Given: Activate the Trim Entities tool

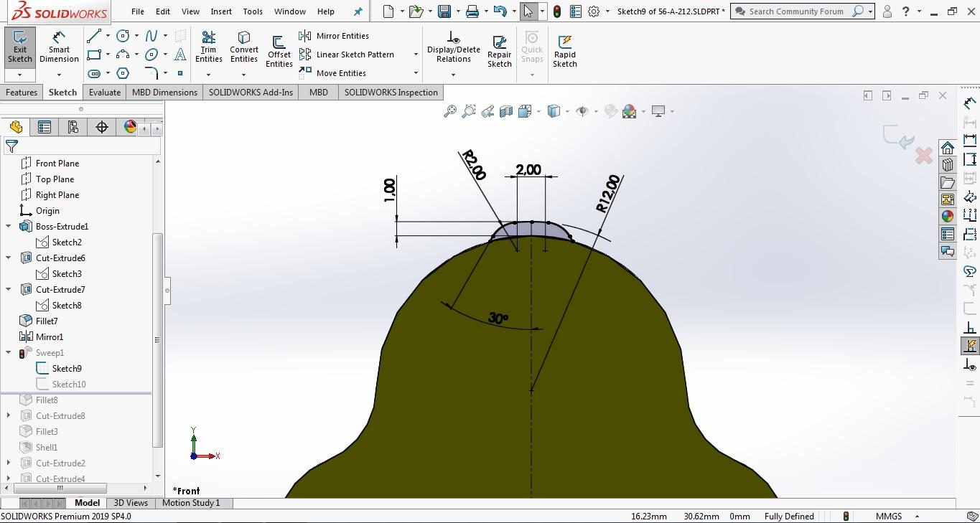Looking at the screenshot, I should click(208, 47).
